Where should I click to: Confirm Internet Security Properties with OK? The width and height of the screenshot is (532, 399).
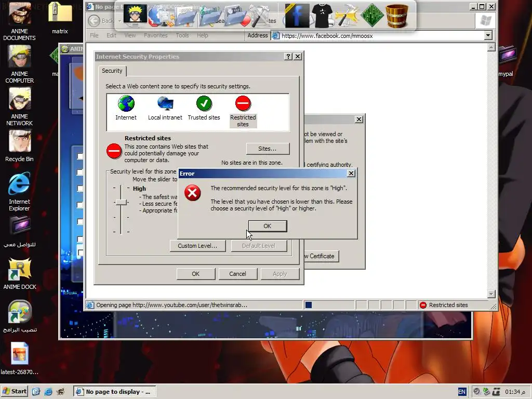coord(196,274)
